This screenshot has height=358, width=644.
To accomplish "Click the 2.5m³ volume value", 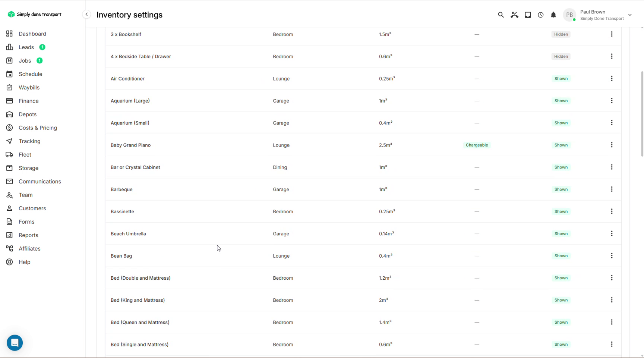I will 385,145.
